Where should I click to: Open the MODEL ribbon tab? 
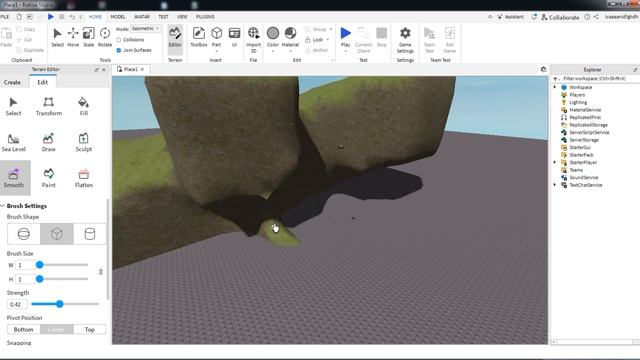[x=118, y=17]
